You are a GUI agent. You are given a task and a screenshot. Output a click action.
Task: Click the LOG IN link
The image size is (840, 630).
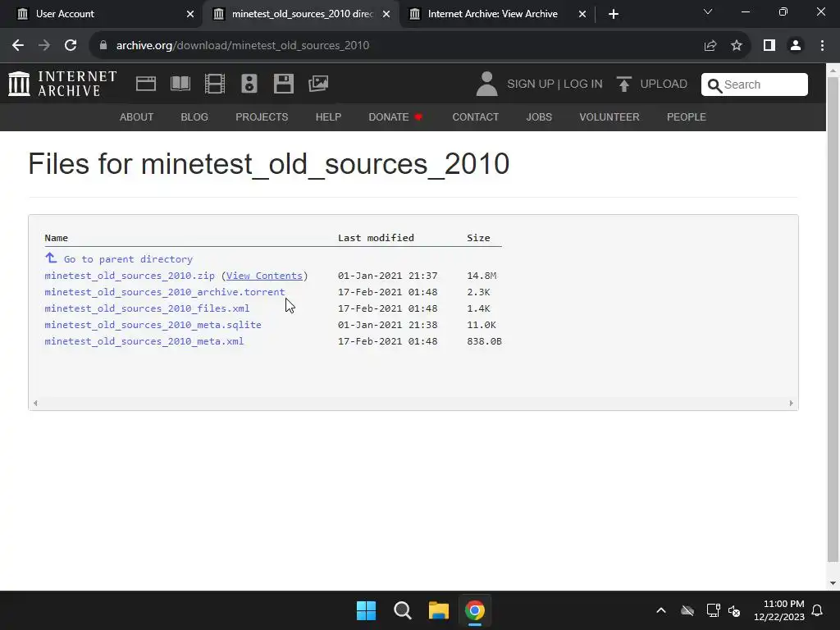click(x=583, y=84)
